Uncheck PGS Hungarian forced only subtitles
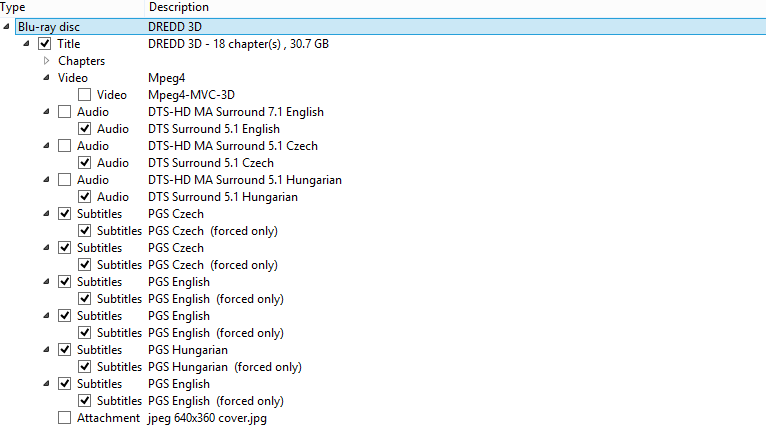The height and width of the screenshot is (438, 766). tap(84, 367)
